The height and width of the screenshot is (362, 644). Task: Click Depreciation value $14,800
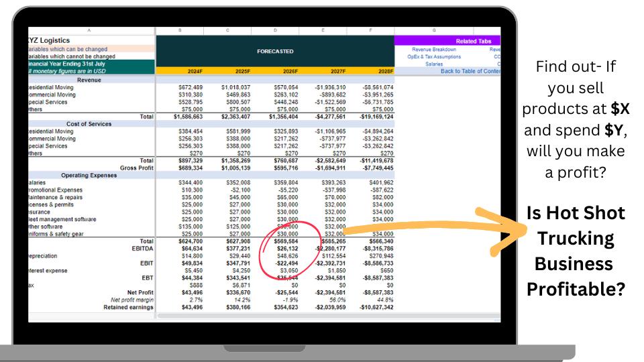pos(192,256)
